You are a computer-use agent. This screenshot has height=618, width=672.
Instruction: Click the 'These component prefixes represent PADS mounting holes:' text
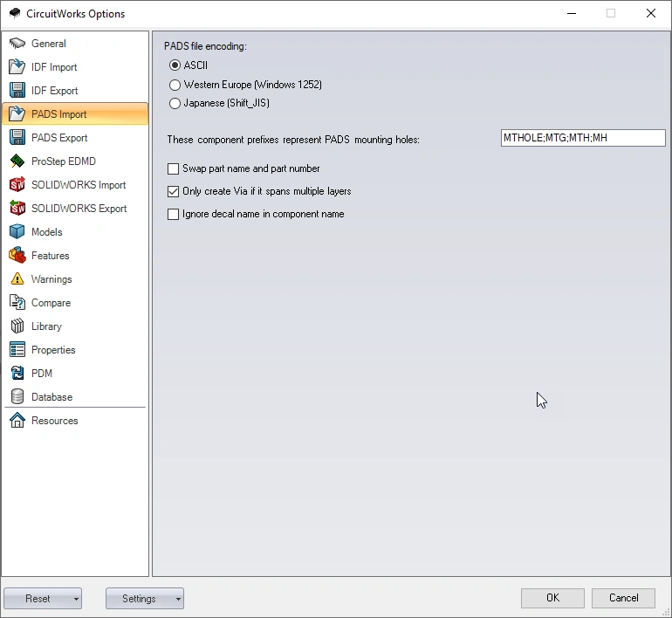tap(293, 140)
